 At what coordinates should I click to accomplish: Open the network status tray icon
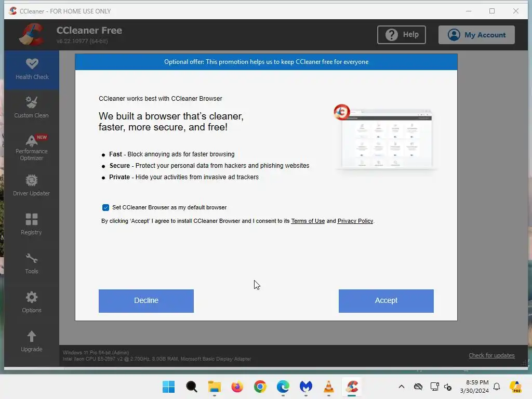(434, 387)
